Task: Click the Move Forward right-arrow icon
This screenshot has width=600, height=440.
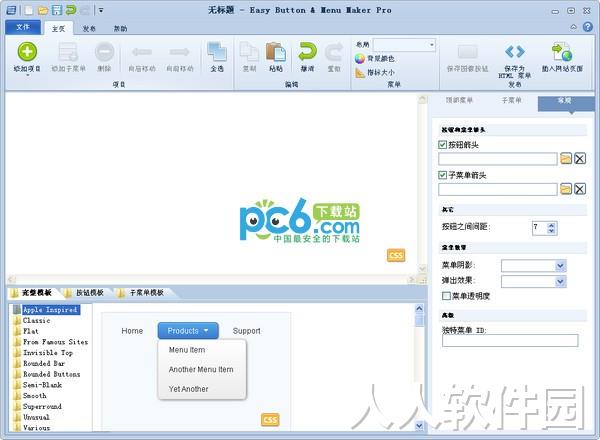Action: coord(179,52)
